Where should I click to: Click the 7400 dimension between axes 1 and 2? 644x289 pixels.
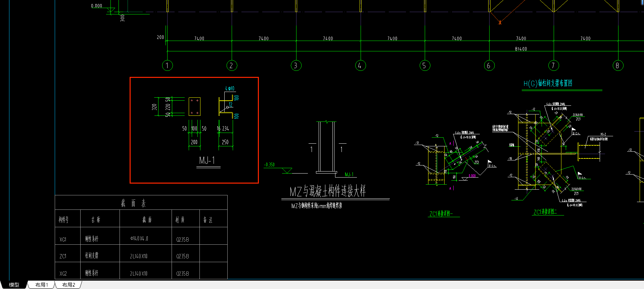199,39
